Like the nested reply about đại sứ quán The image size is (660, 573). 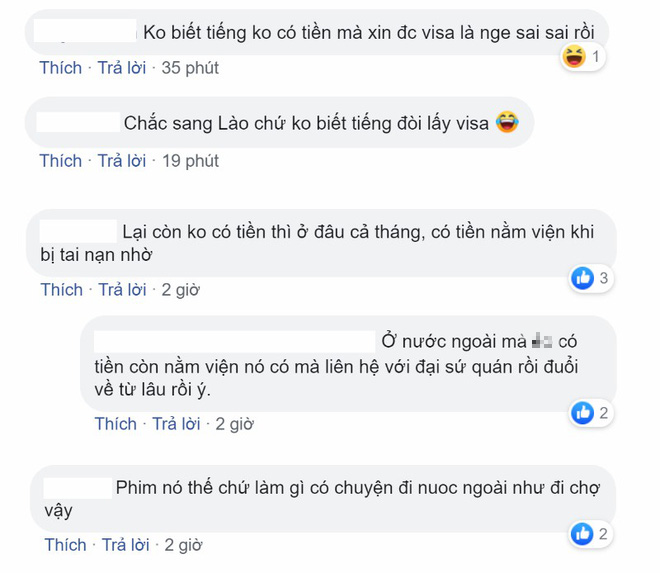(116, 424)
